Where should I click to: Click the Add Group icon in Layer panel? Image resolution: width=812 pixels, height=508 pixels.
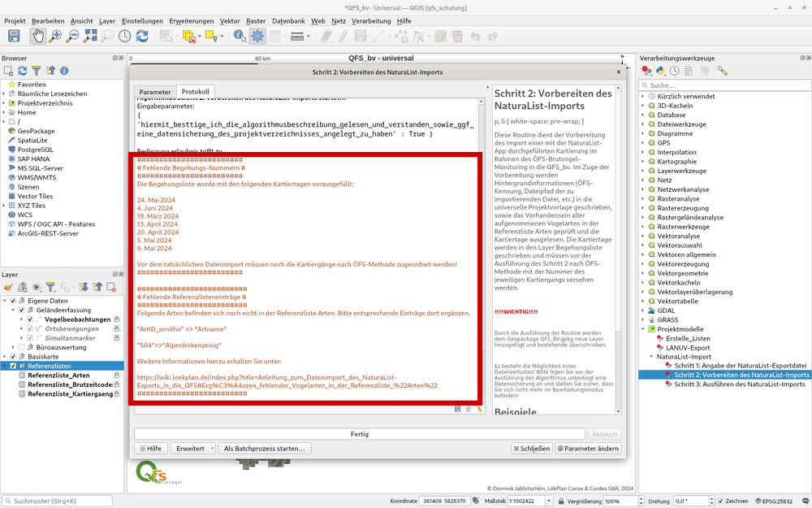pos(22,287)
